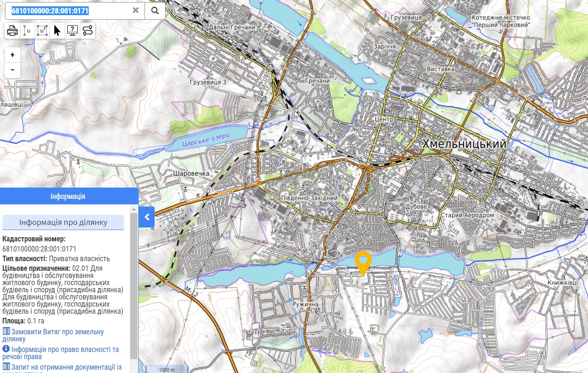Click the Хмельницький city label on map
This screenshot has width=588, height=373.
coord(464,144)
